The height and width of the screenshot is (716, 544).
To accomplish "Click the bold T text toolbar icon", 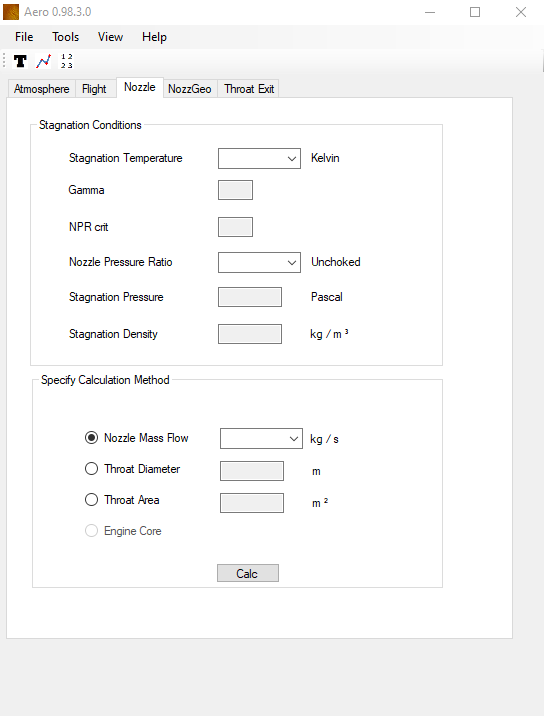I will point(20,61).
